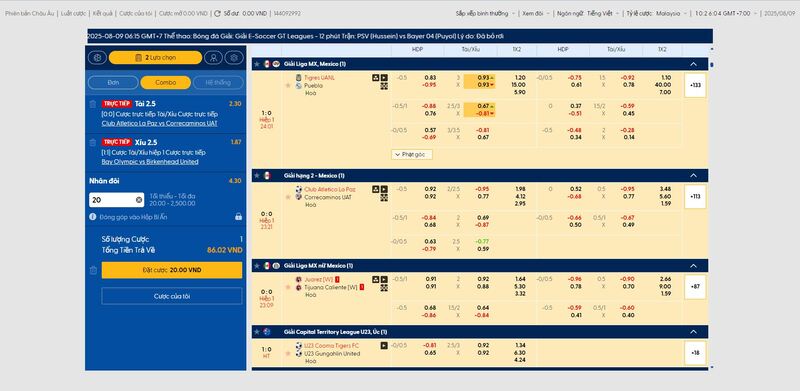Star the Juarez [W] vs Tijuana Caliente match
The height and width of the screenshot is (391, 800).
click(288, 287)
